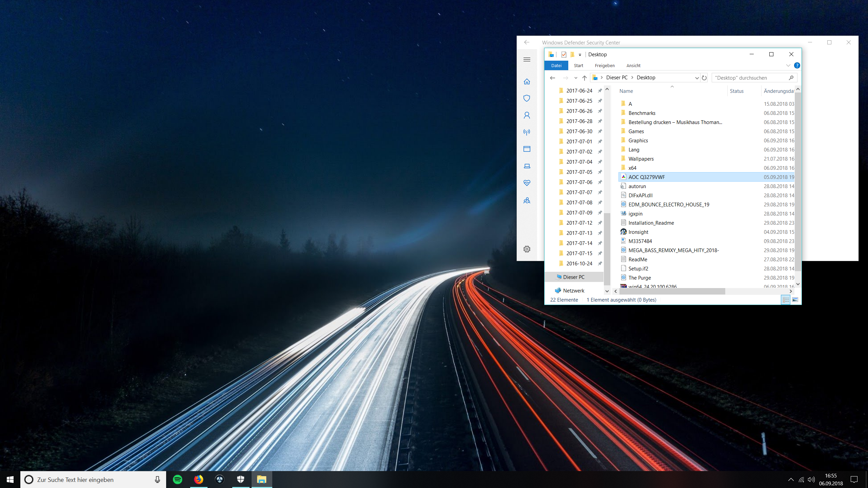The height and width of the screenshot is (488, 868).
Task: Open Quick Access Toolbar customize dropdown
Action: [x=580, y=55]
